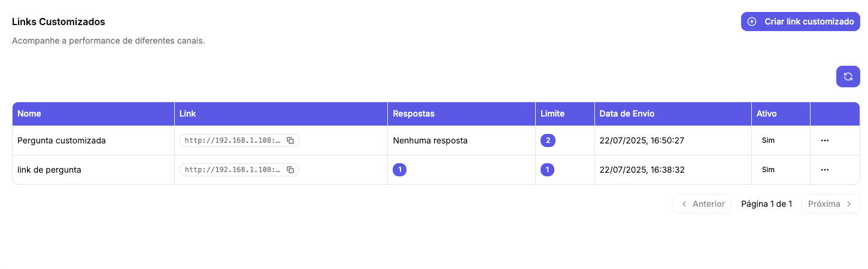Click responses badge for link de pergunta
868x269 pixels.
click(400, 170)
